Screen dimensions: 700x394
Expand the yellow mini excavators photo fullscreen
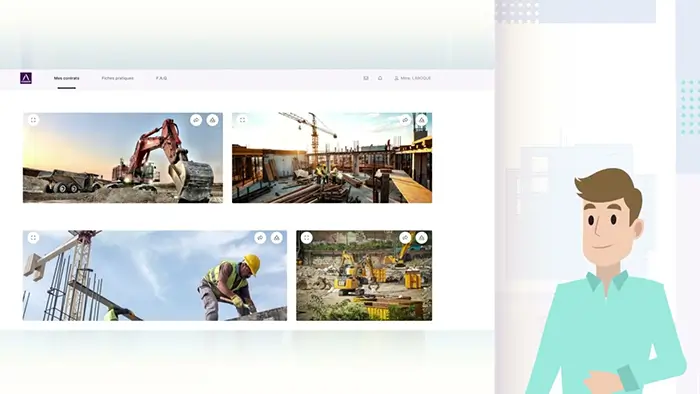[307, 238]
